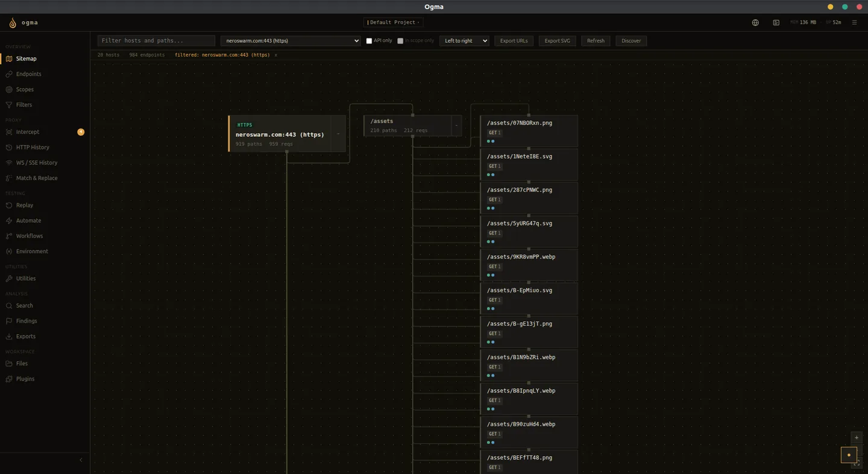
Task: Open the globe icon in header
Action: (x=755, y=22)
